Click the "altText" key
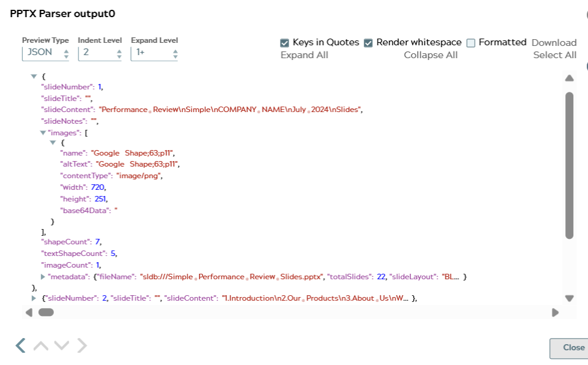 pos(75,164)
